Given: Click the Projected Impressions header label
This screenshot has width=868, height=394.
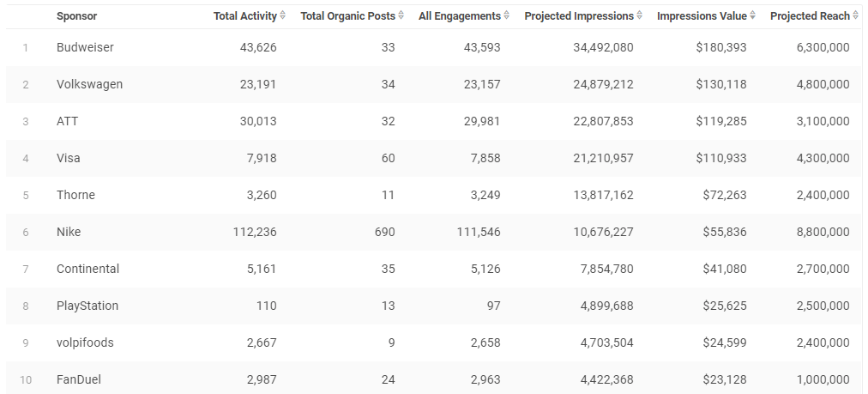Looking at the screenshot, I should pos(579,16).
